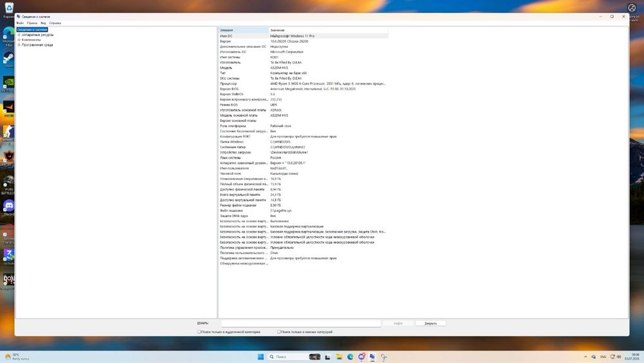Select the Папка Windows row
Screen dimensions: 644x363
[x=303, y=142]
